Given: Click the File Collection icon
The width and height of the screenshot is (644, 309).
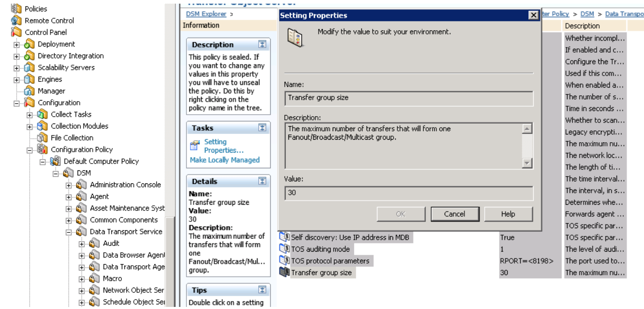Looking at the screenshot, I should click(x=42, y=138).
